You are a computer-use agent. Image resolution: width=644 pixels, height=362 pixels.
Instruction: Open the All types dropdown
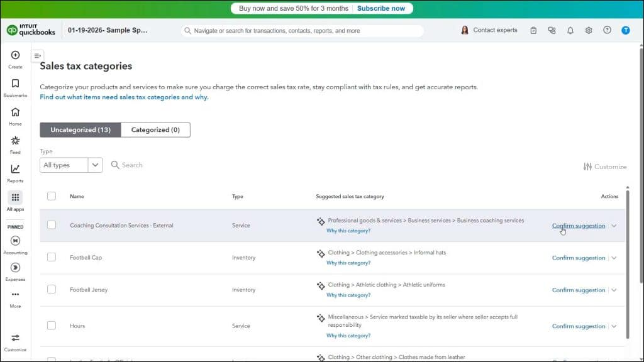pyautogui.click(x=70, y=165)
